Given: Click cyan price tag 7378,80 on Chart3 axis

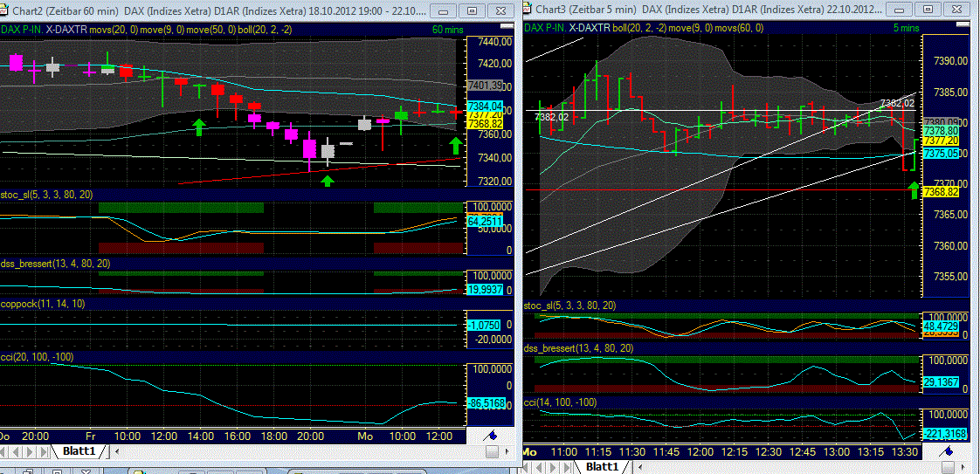Looking at the screenshot, I should pos(941,131).
